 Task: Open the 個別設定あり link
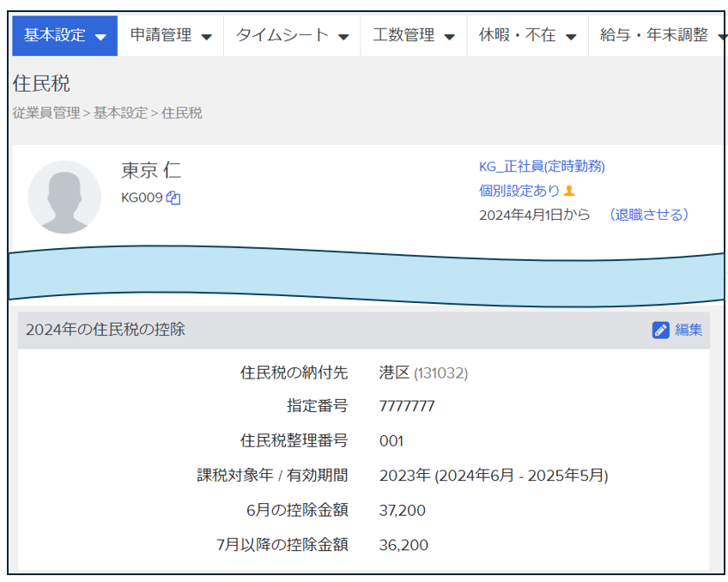[519, 191]
